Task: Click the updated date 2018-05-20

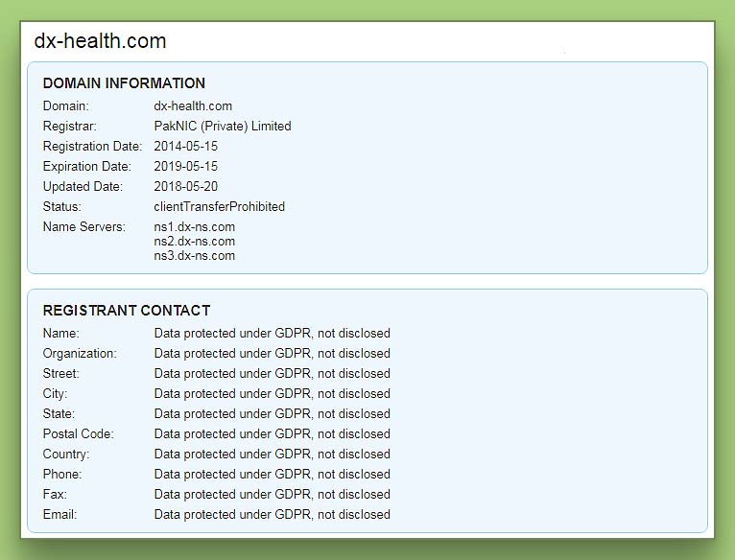Action: tap(185, 187)
